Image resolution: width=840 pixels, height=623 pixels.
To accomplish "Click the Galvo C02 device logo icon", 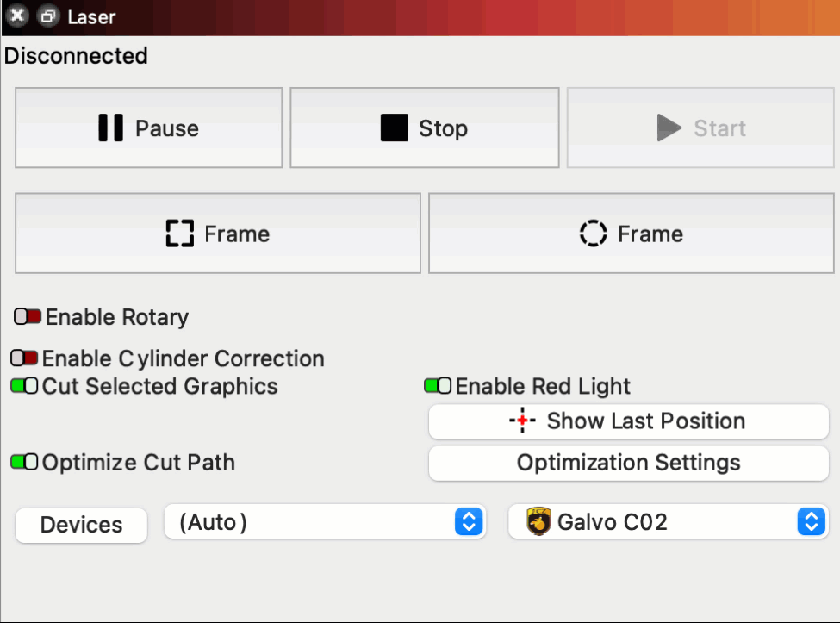I will coord(538,522).
